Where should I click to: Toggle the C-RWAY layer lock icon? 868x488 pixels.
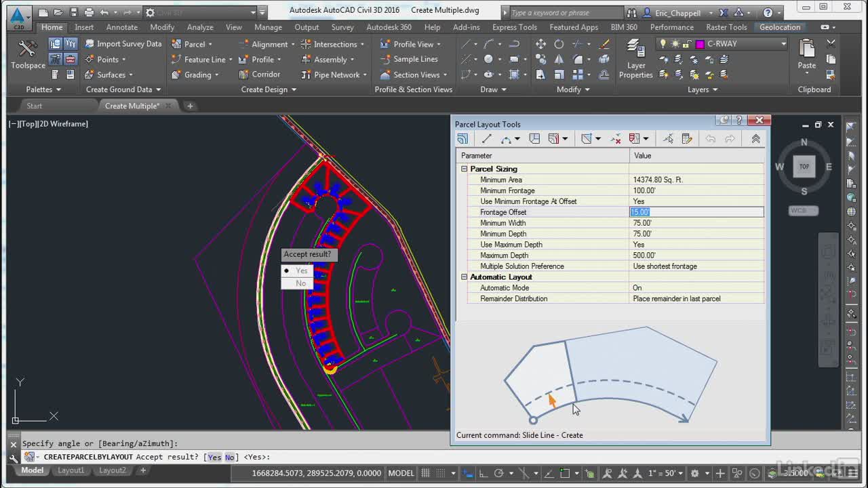point(688,43)
